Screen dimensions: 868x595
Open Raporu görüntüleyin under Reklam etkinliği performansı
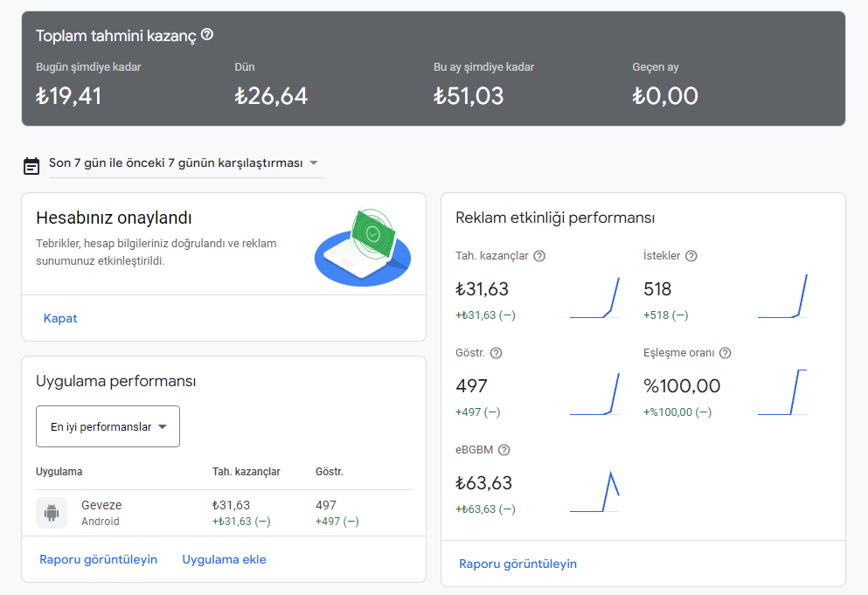517,564
